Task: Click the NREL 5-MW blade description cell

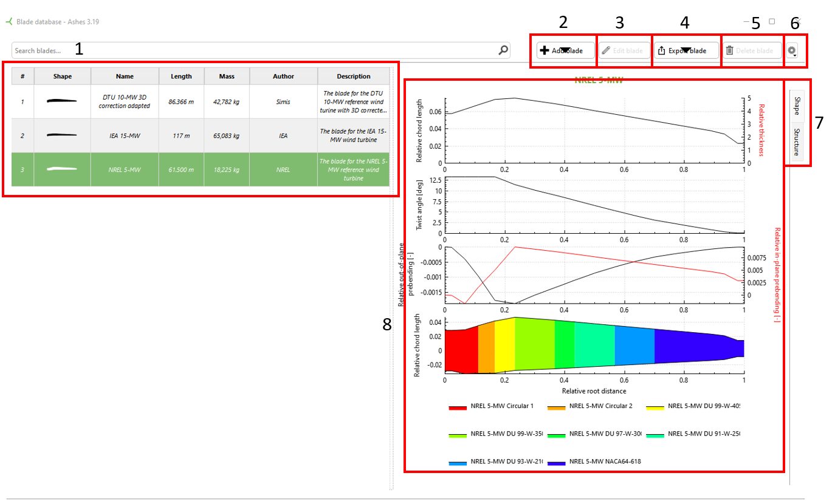Action: click(x=354, y=169)
